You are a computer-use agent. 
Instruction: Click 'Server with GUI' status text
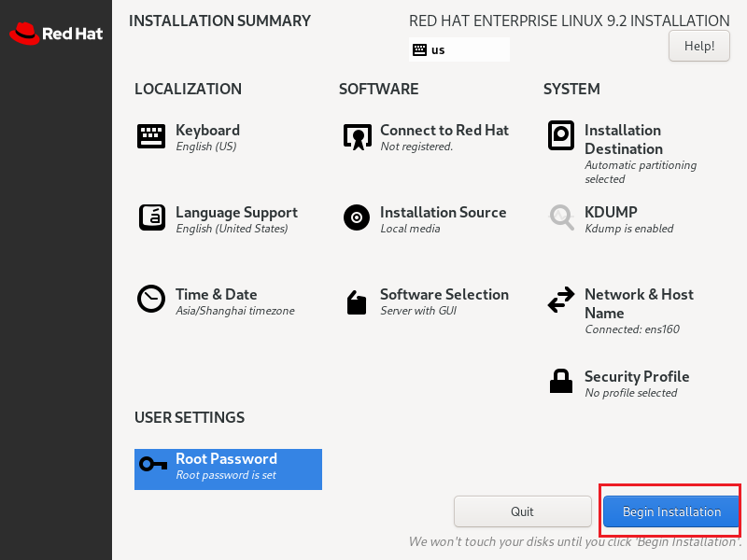[x=418, y=311]
